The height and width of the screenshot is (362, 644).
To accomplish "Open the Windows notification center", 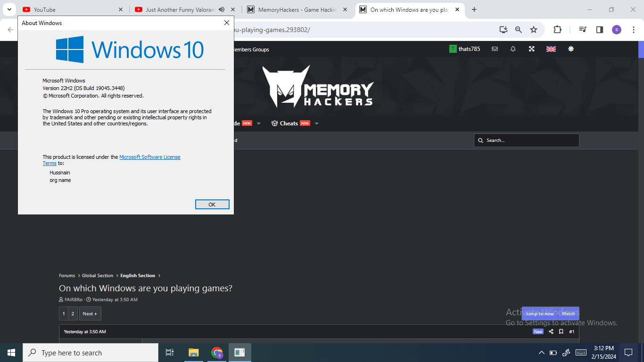I will coord(628,353).
